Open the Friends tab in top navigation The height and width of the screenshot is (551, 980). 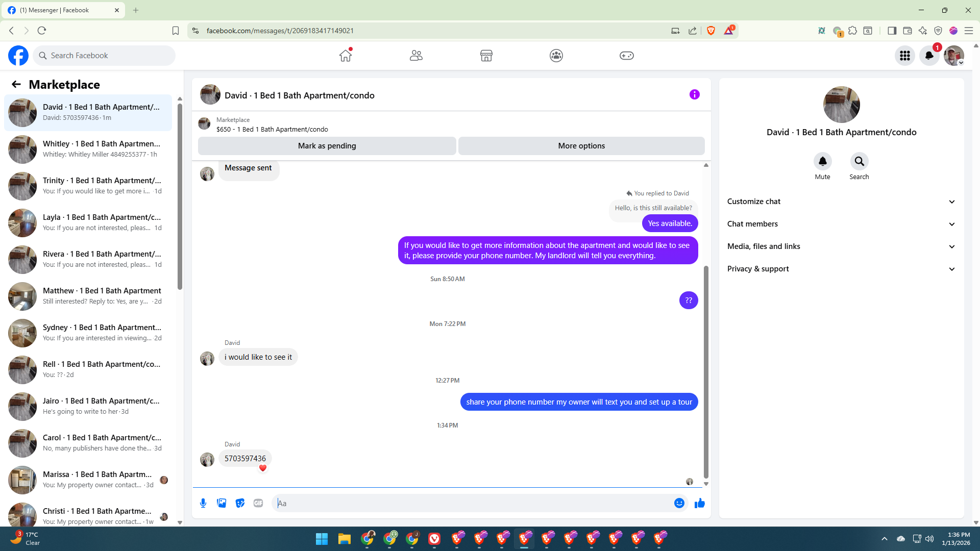pos(416,56)
